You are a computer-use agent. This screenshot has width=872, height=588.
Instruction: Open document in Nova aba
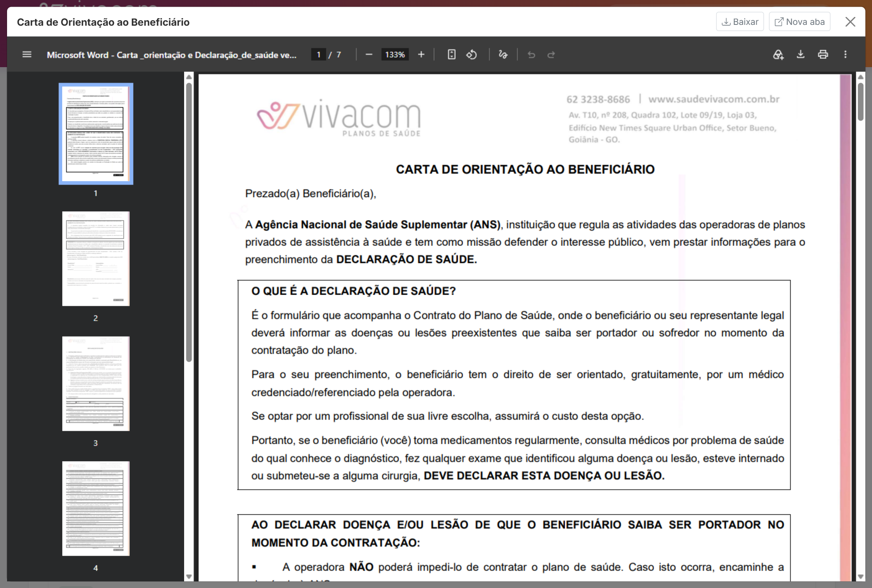[x=799, y=22]
